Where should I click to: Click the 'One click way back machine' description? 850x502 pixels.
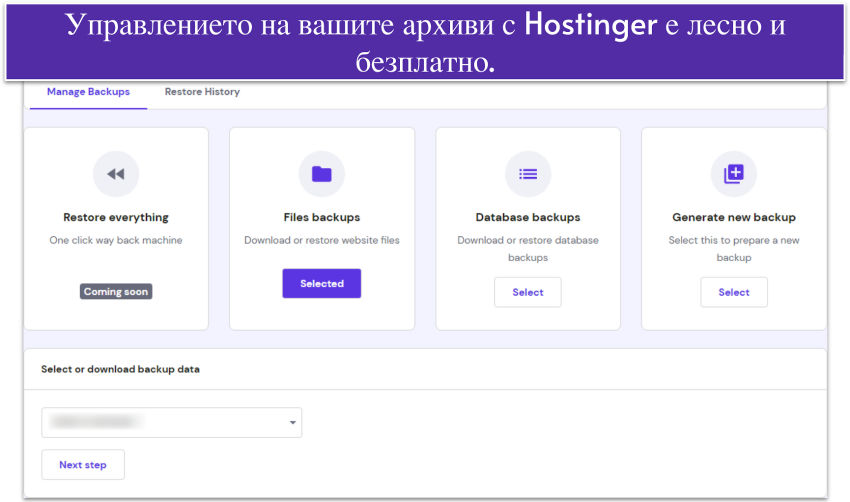click(x=116, y=240)
